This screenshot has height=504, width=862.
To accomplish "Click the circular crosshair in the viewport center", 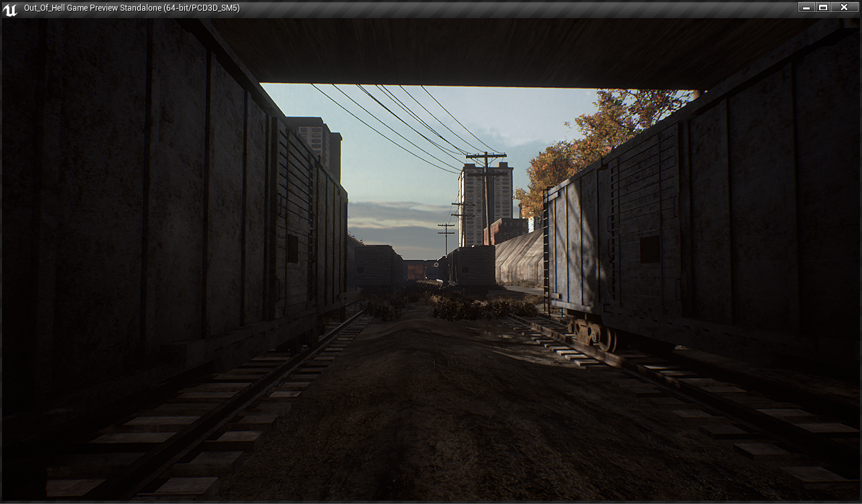I will pyautogui.click(x=436, y=264).
